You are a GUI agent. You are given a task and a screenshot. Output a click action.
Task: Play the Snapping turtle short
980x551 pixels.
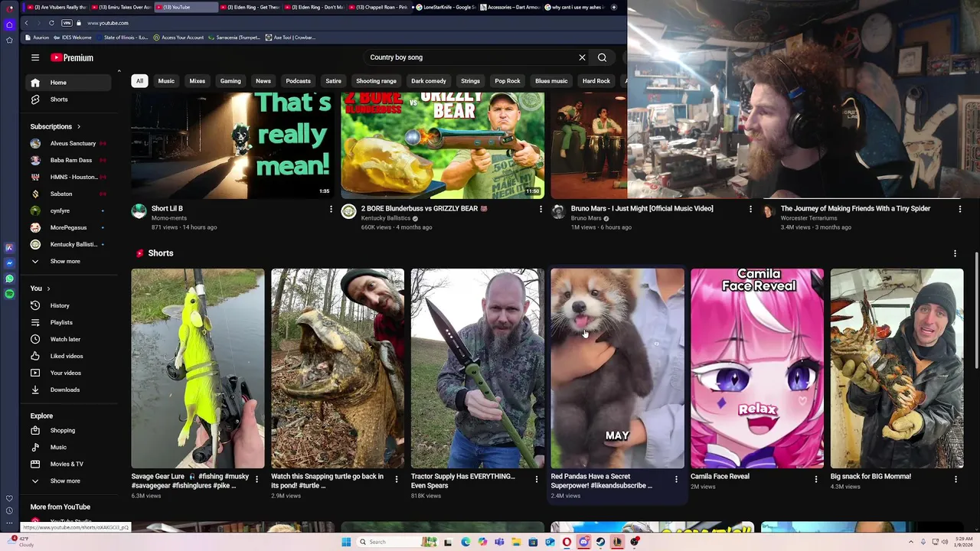(338, 368)
